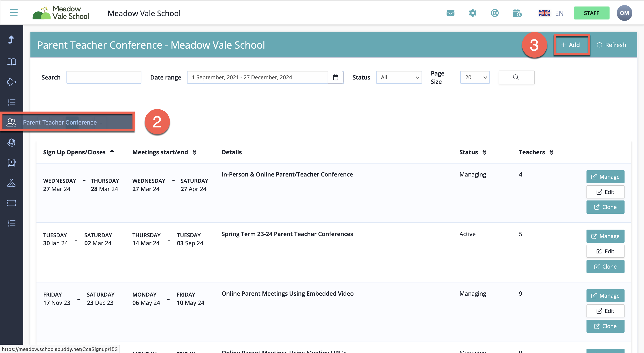The width and height of the screenshot is (644, 353).
Task: Expand the Status All dropdown
Action: 399,77
